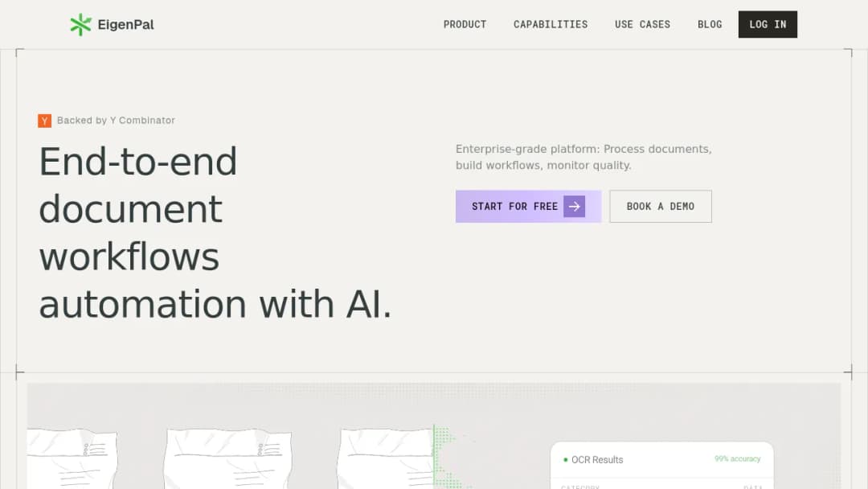Click the OCR Results card title
The image size is (868, 489).
point(596,460)
